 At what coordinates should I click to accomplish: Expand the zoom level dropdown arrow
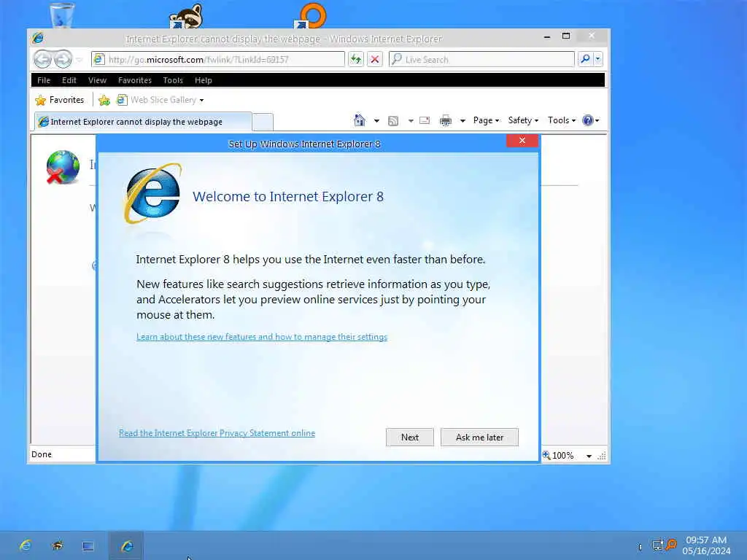(589, 456)
